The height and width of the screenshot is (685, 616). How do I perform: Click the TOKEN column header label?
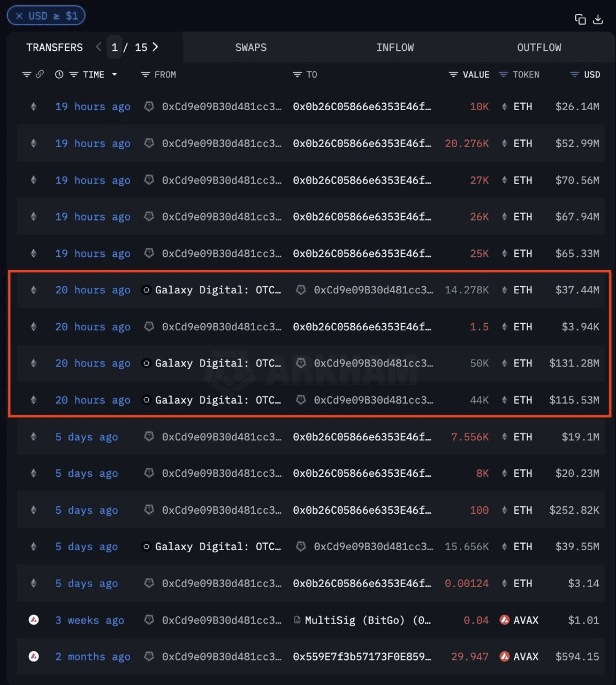526,74
